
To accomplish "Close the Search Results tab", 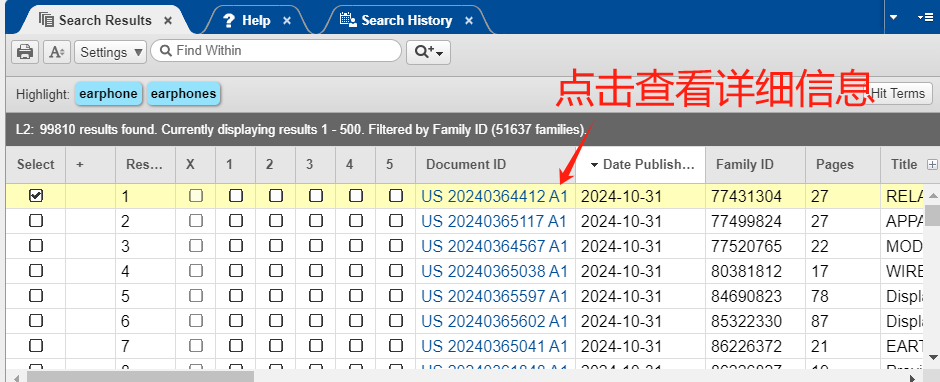I will coord(168,20).
